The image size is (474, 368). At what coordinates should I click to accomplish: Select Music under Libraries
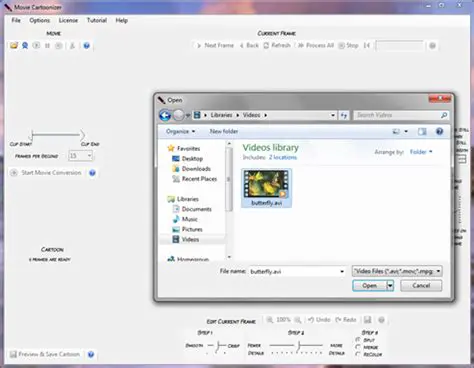click(x=185, y=219)
